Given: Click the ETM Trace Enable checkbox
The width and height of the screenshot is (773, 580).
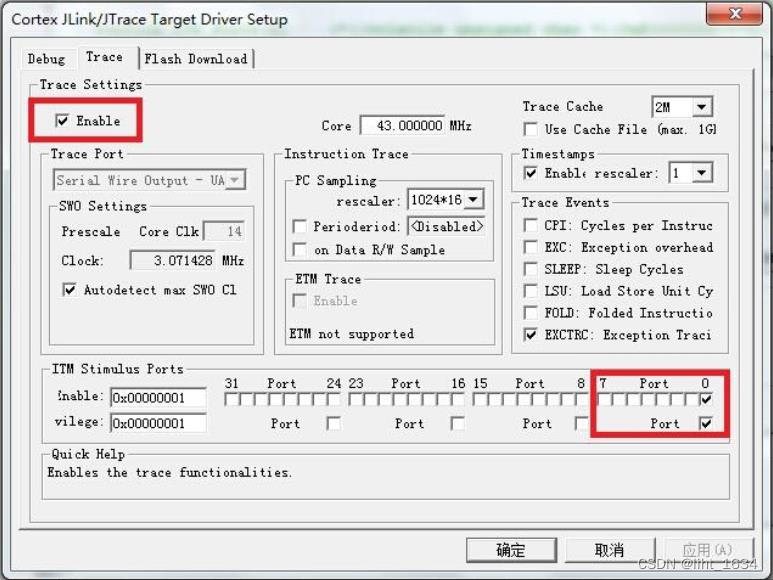Looking at the screenshot, I should [300, 301].
